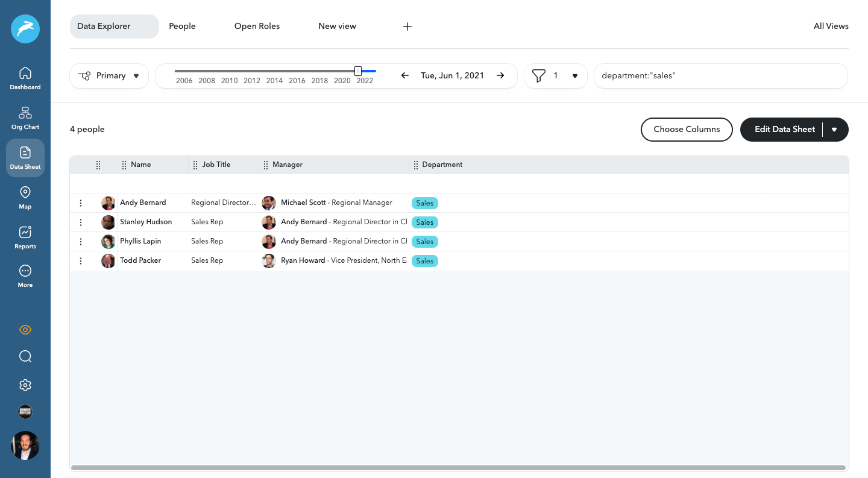This screenshot has height=478, width=868.
Task: Toggle the orange eye visibility icon
Action: [x=25, y=330]
